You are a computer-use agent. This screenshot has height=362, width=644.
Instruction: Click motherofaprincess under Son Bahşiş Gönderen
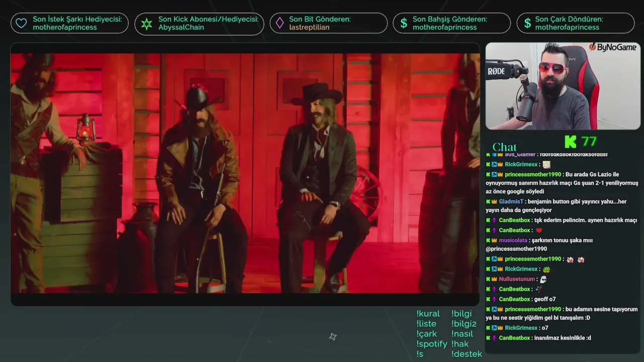[x=445, y=27]
